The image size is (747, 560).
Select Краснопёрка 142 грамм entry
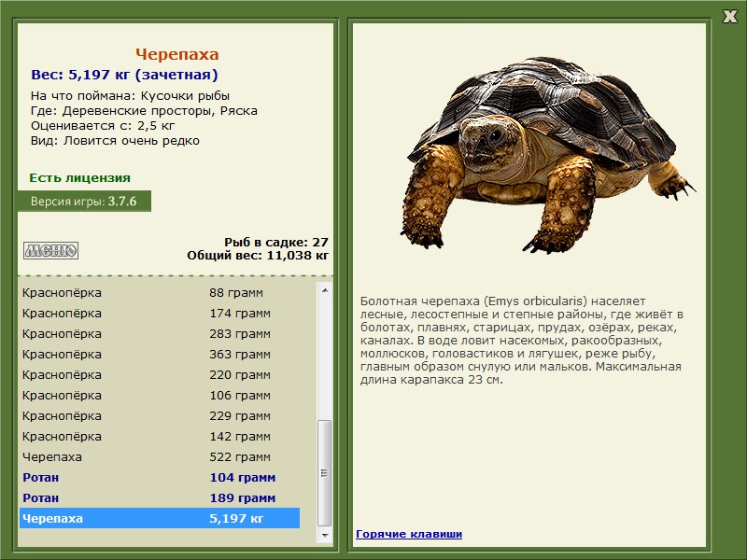[x=160, y=436]
